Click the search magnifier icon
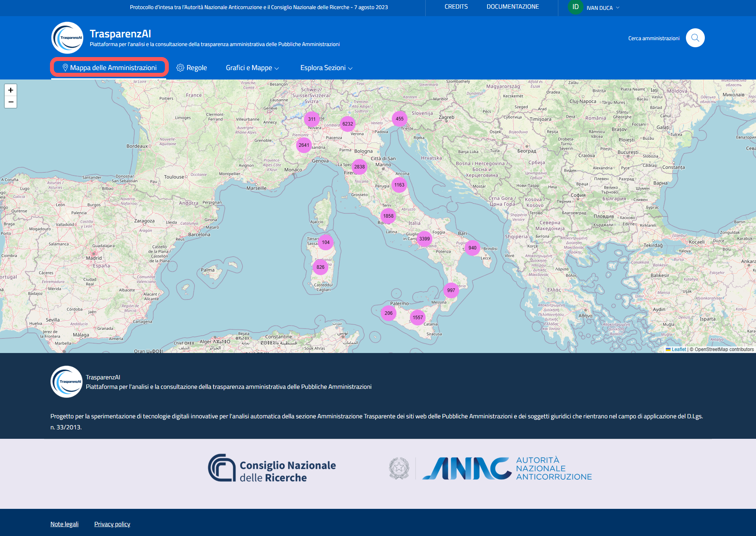Viewport: 756px width, 536px height. point(695,38)
